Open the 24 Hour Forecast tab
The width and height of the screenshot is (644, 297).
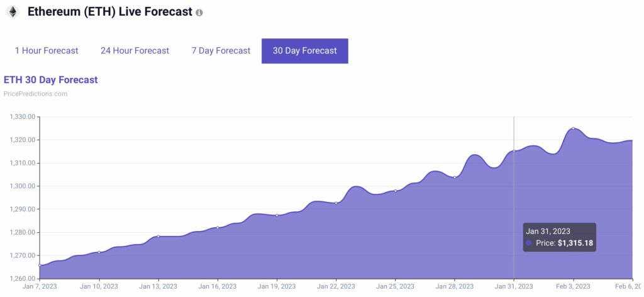coord(135,51)
